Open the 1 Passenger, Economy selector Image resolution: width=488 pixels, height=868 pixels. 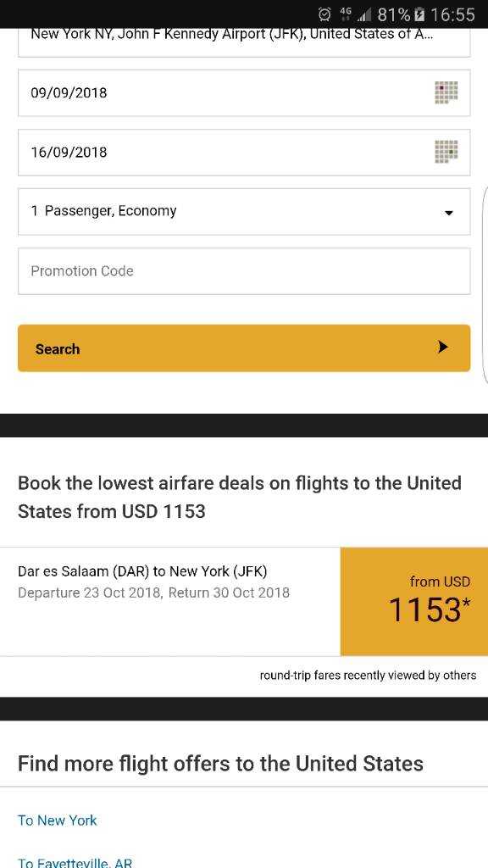coord(244,211)
